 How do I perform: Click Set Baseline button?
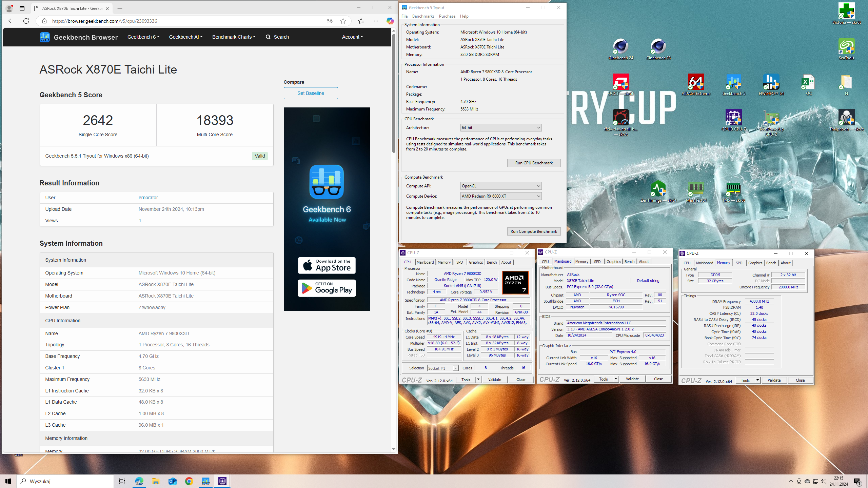click(311, 93)
